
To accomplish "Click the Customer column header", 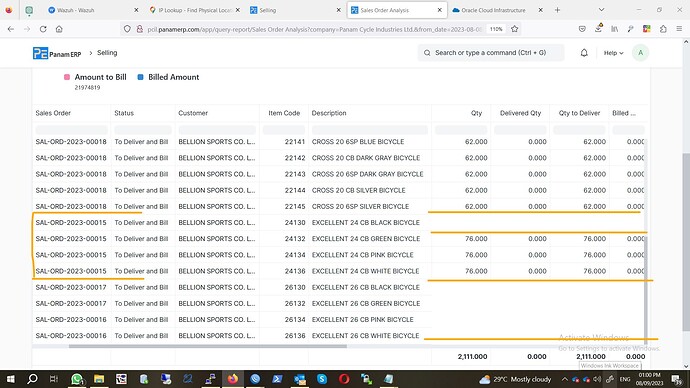I will pos(193,113).
